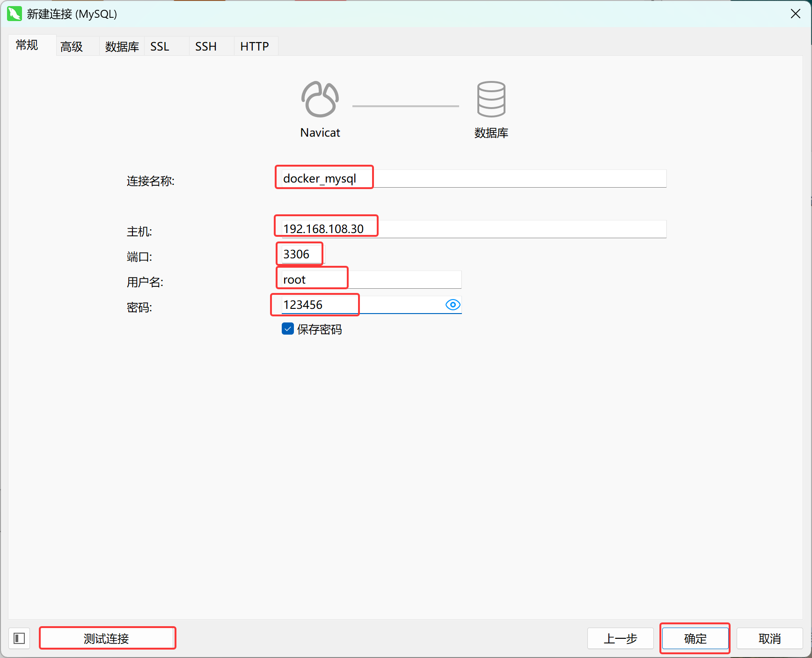The width and height of the screenshot is (812, 658).
Task: Click the Navicat logo icon in diagram
Action: coord(320,99)
